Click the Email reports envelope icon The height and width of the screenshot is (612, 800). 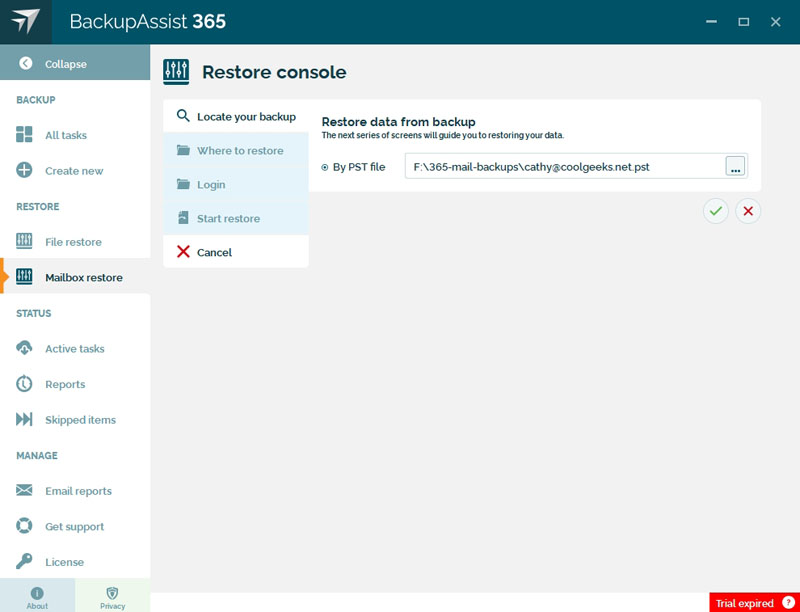24,491
